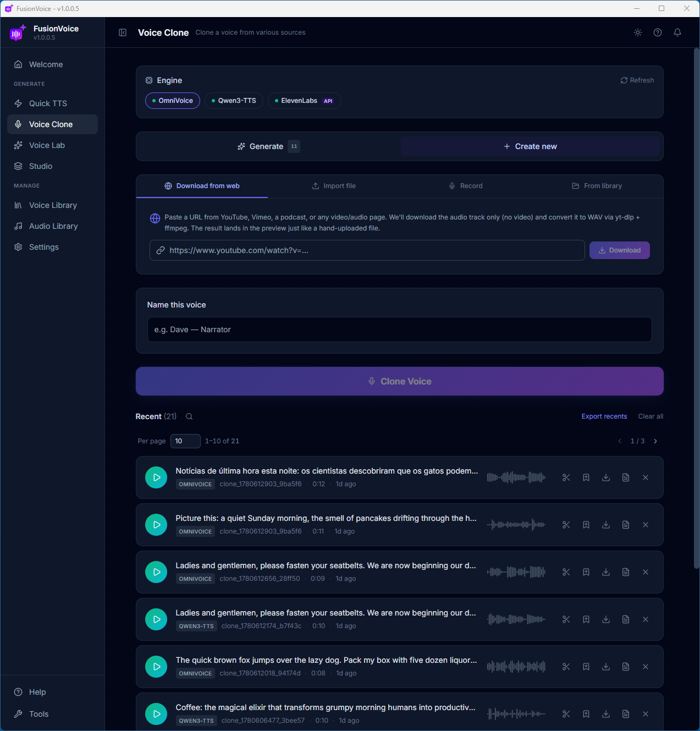Download the Picture this clip
Viewport: 700px width, 731px height.
pyautogui.click(x=606, y=525)
